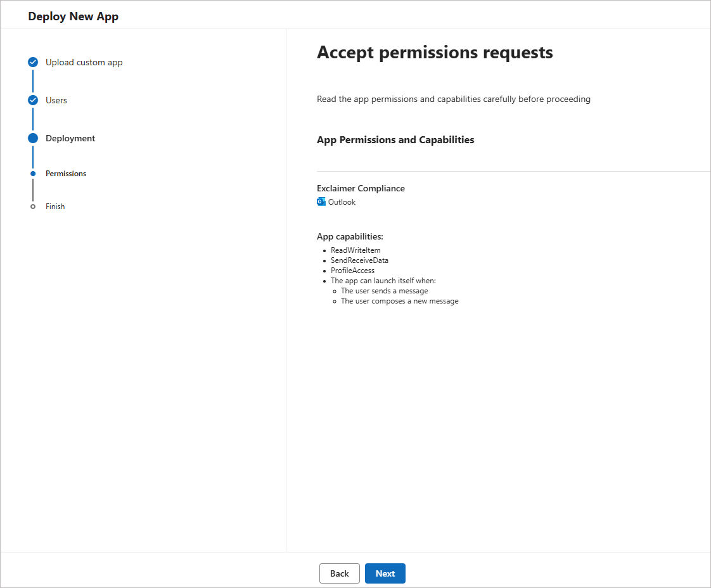Click the SendReceiveData capability
Viewport: 711px width, 588px height.
click(x=359, y=260)
